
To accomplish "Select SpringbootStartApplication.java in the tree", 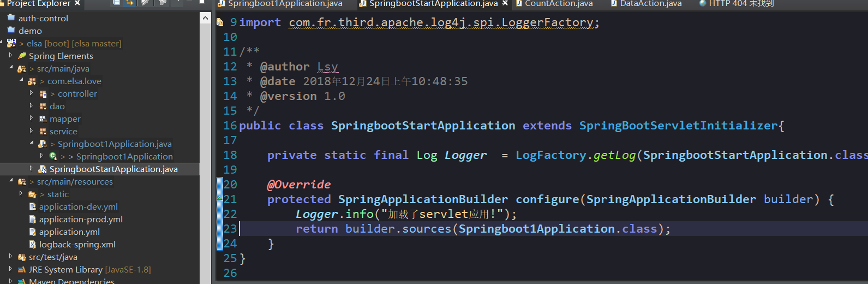I will (x=113, y=169).
